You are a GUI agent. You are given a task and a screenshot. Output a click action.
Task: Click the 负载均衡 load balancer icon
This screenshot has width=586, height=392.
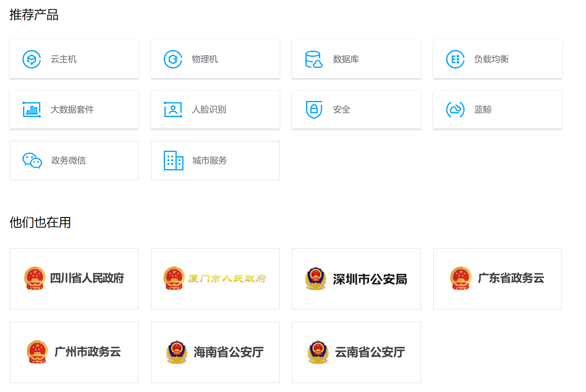tap(455, 59)
